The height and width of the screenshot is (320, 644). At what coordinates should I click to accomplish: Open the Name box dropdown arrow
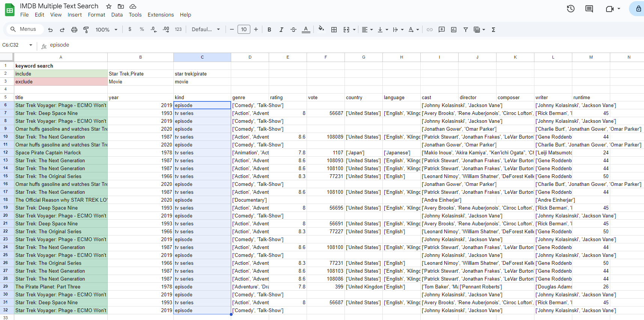[x=31, y=45]
